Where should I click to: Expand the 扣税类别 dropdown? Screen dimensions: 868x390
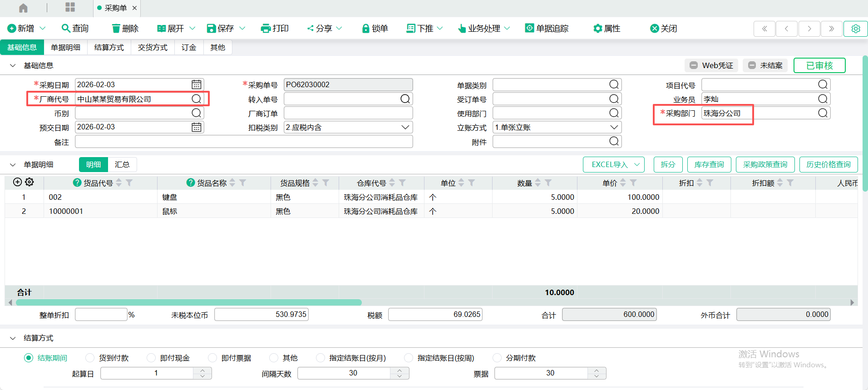point(405,128)
